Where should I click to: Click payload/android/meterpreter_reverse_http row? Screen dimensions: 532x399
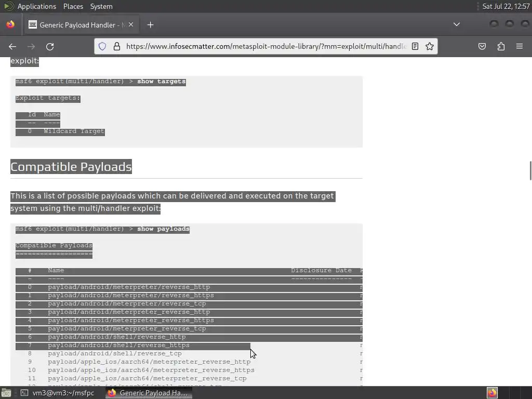pyautogui.click(x=189, y=312)
